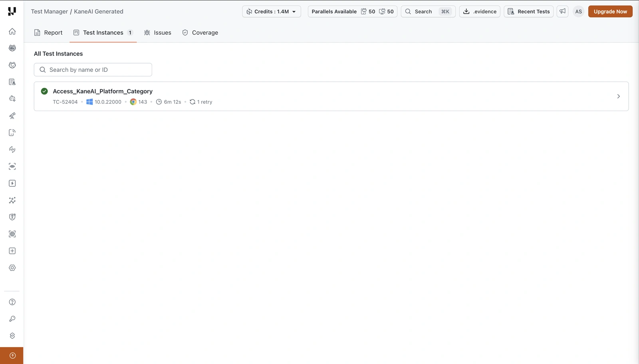The height and width of the screenshot is (364, 639).
Task: Focus the Search by name or ID field
Action: [x=93, y=70]
